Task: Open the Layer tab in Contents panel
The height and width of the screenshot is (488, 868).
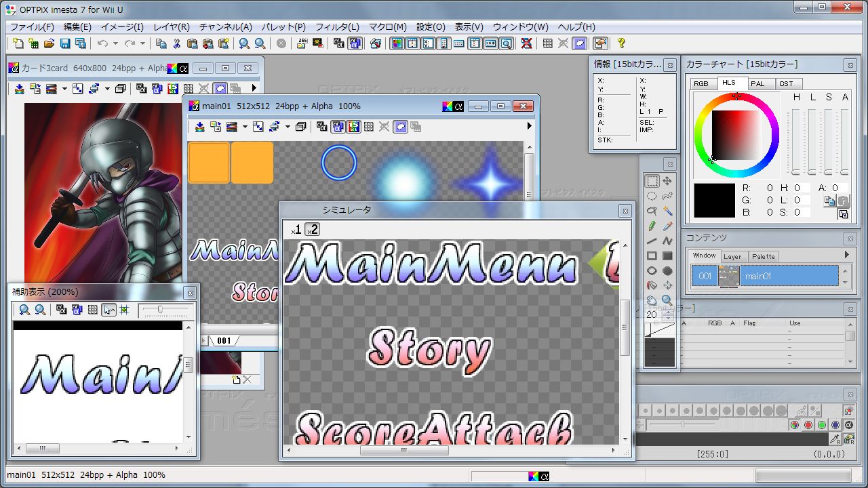Action: tap(732, 256)
